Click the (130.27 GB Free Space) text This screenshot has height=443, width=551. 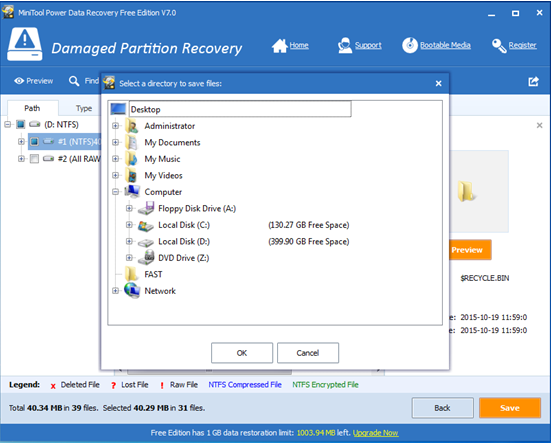click(x=309, y=225)
